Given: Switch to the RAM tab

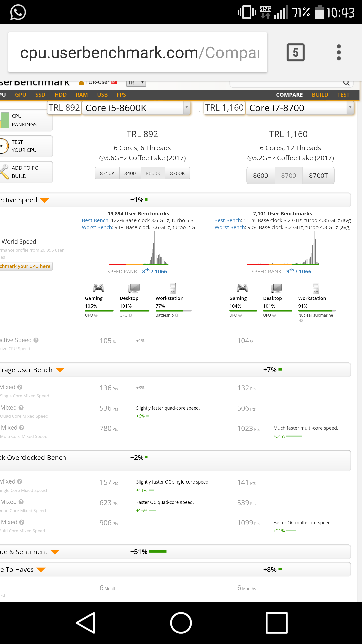Looking at the screenshot, I should tap(82, 95).
